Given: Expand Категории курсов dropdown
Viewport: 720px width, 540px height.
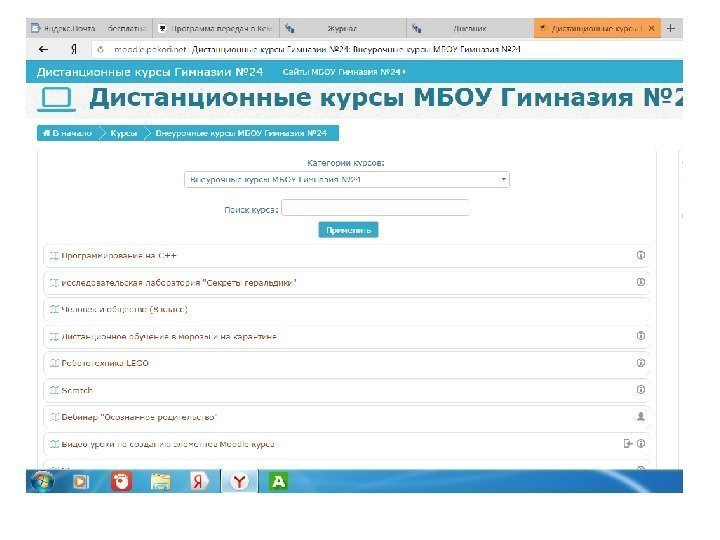Looking at the screenshot, I should [x=347, y=180].
